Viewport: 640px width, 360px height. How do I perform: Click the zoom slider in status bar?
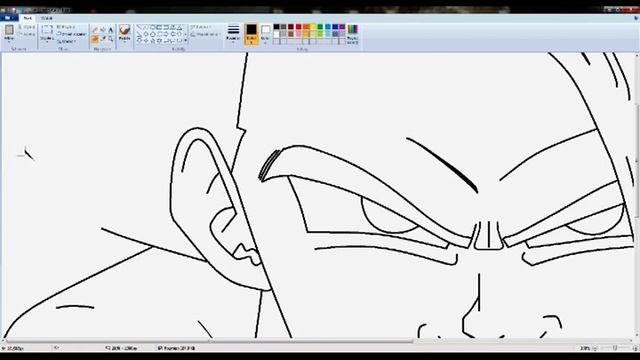[615, 348]
